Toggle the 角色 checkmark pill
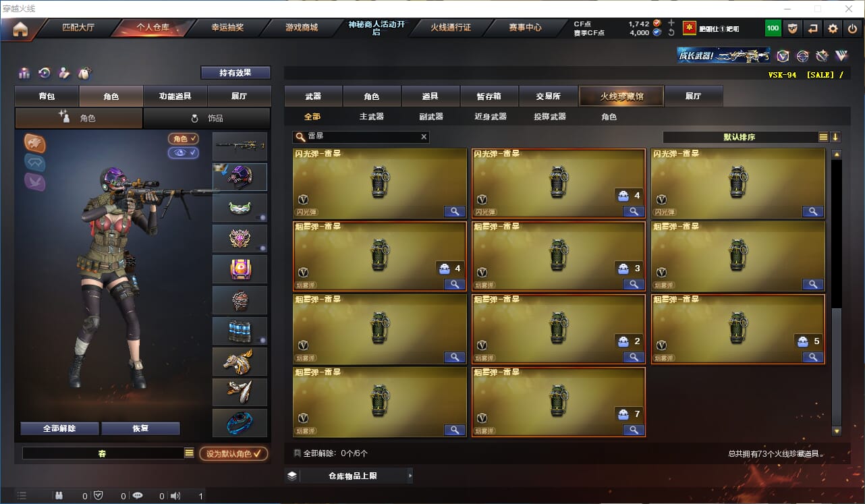This screenshot has height=504, width=865. tap(184, 139)
